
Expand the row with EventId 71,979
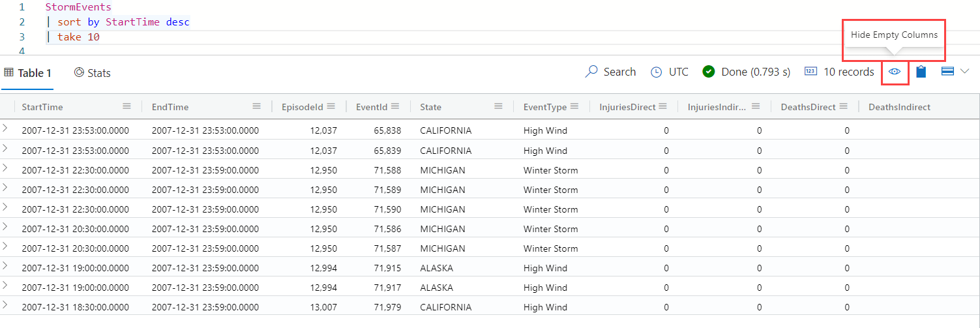5,305
